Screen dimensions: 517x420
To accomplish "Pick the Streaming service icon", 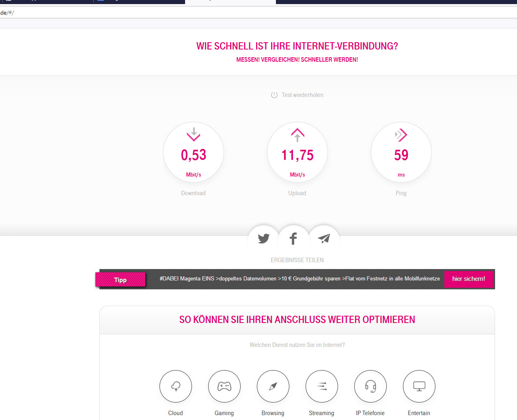I will coord(322,386).
